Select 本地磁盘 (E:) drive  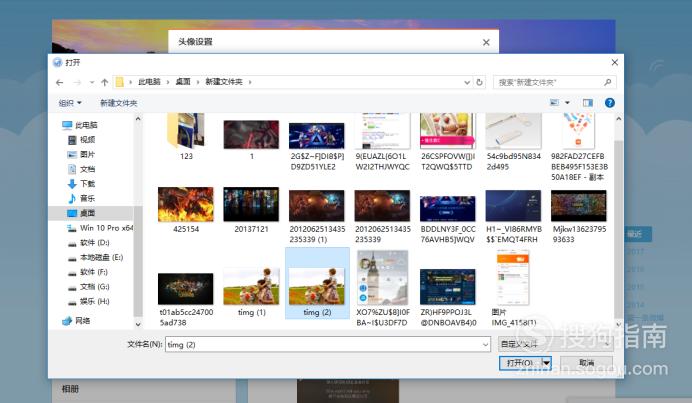95,257
